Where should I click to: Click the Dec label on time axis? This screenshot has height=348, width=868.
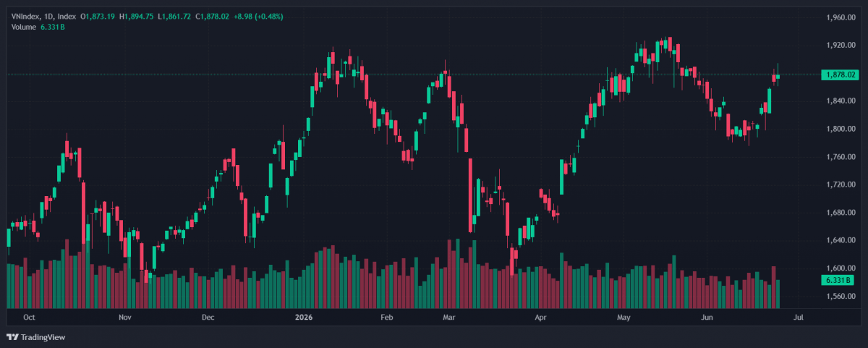pos(208,317)
